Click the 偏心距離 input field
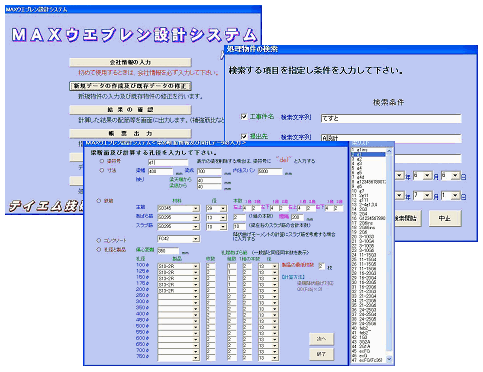The height and width of the screenshot is (372, 483). 168,251
